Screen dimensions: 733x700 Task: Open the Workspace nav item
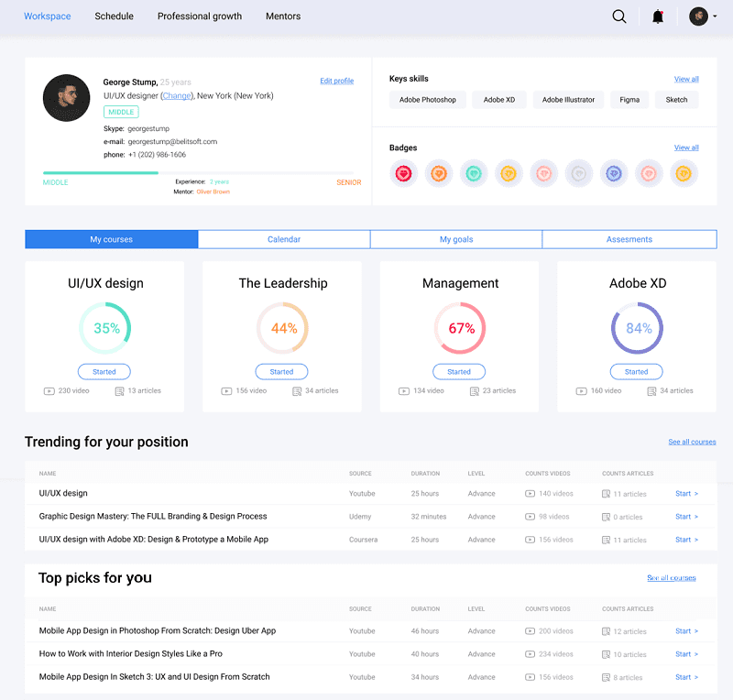click(x=48, y=16)
